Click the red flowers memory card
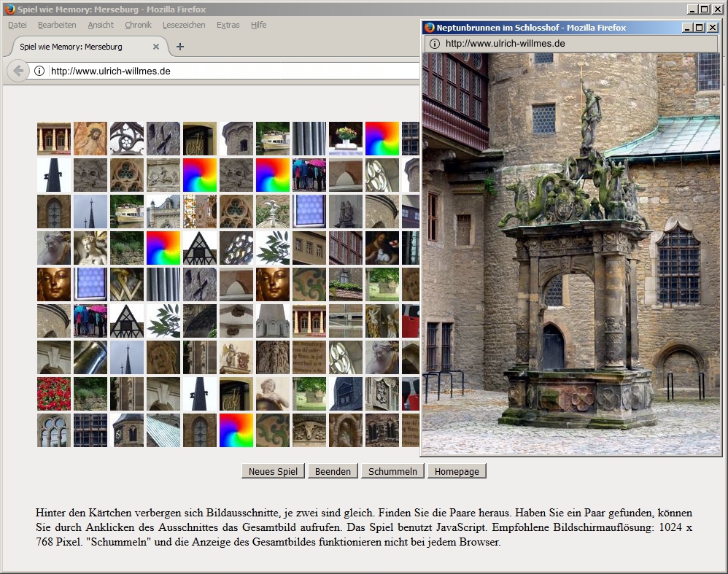728x574 pixels. (54, 394)
